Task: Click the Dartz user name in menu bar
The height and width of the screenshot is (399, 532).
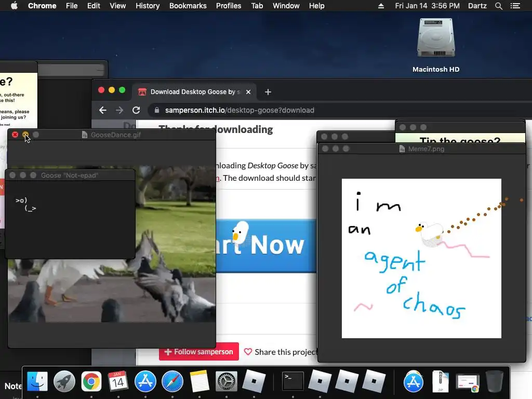Action: [x=477, y=6]
